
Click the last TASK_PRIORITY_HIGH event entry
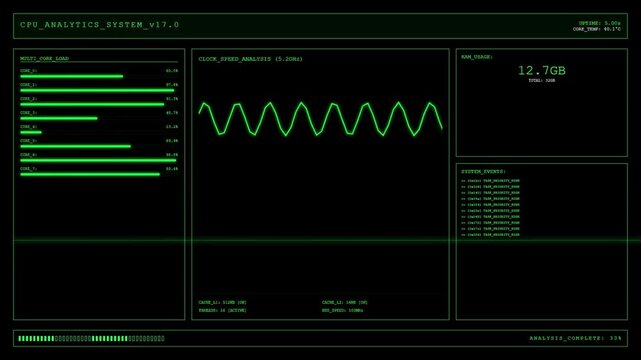[x=491, y=235]
